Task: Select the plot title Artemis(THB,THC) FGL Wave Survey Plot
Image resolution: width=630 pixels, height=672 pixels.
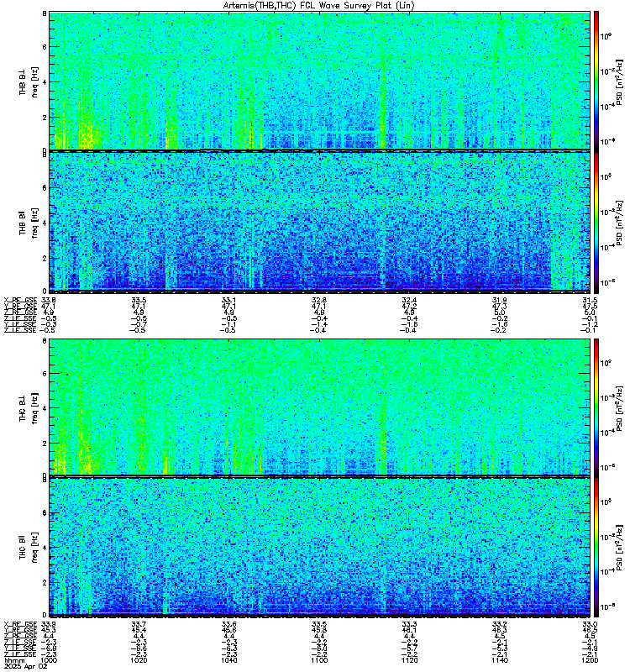Action: pos(319,6)
